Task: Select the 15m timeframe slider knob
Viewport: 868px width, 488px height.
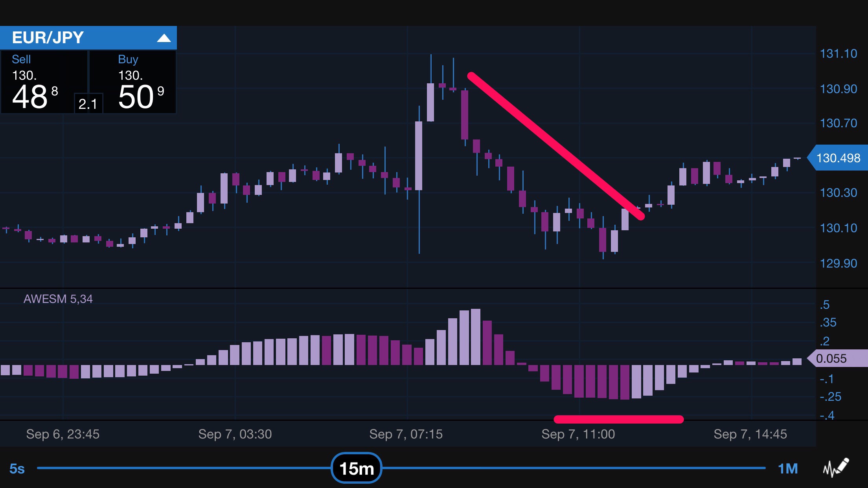Action: (356, 468)
